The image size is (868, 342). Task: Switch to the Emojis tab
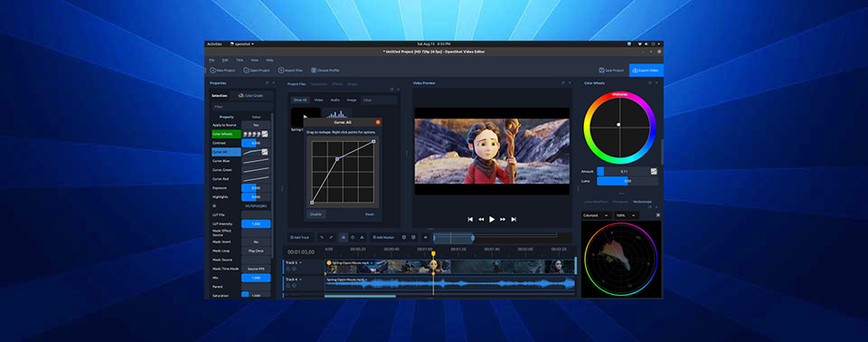(x=352, y=84)
